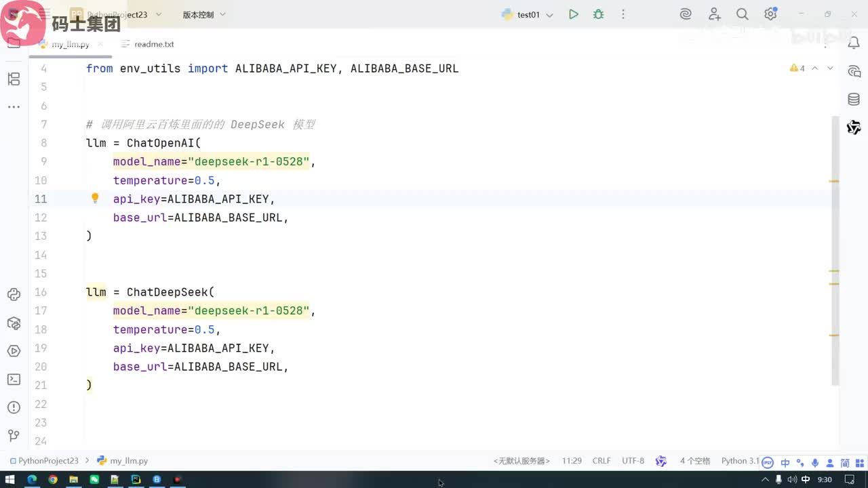Open the polygon-logo plugin panel below Database

point(854,127)
